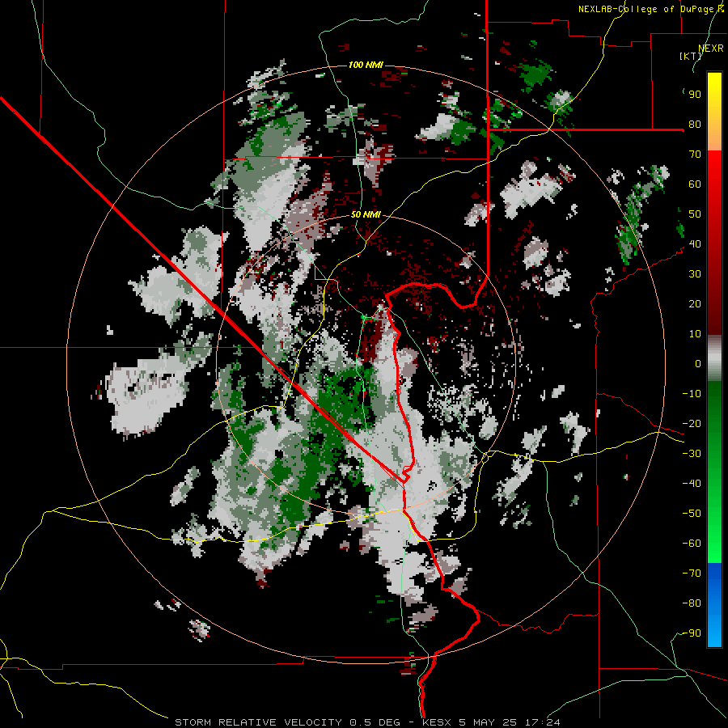The image size is (728, 728).
Task: Click the -70 value on velocity scale
Action: tap(692, 574)
